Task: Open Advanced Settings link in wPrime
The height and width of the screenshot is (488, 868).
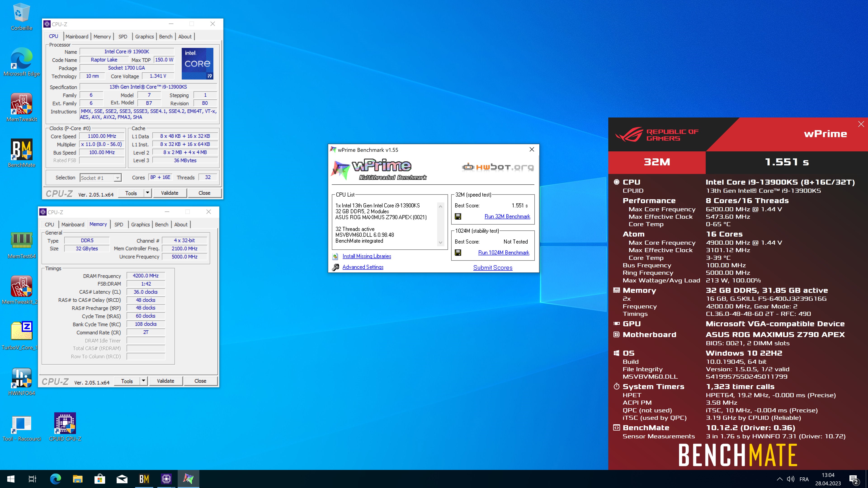Action: click(363, 267)
